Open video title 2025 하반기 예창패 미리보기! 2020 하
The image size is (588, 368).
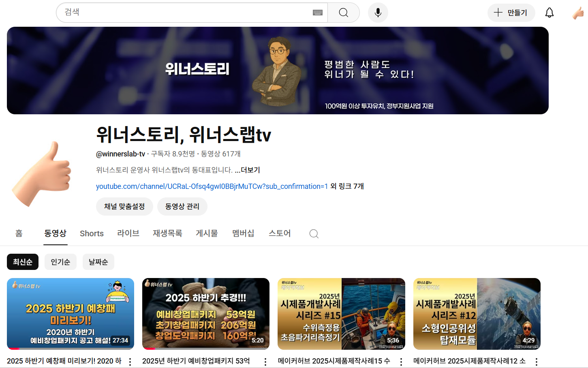tap(64, 361)
